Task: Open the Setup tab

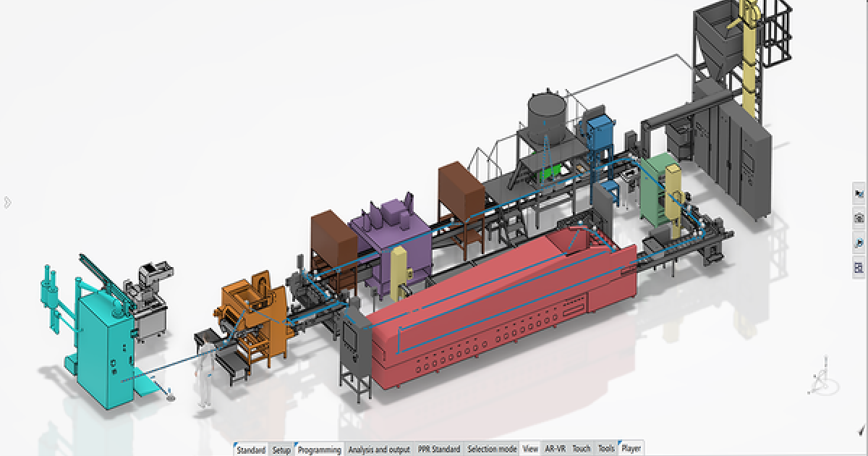Action: click(x=282, y=449)
